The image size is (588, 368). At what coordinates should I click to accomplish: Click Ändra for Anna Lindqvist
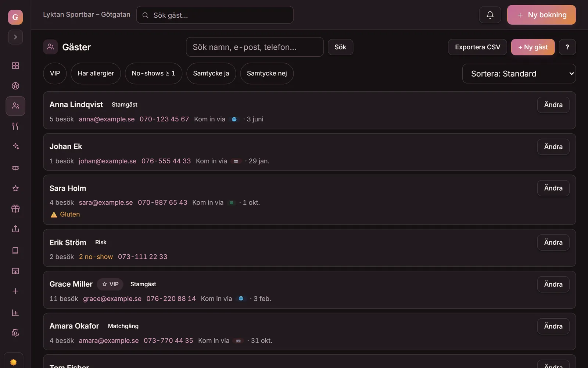(553, 105)
